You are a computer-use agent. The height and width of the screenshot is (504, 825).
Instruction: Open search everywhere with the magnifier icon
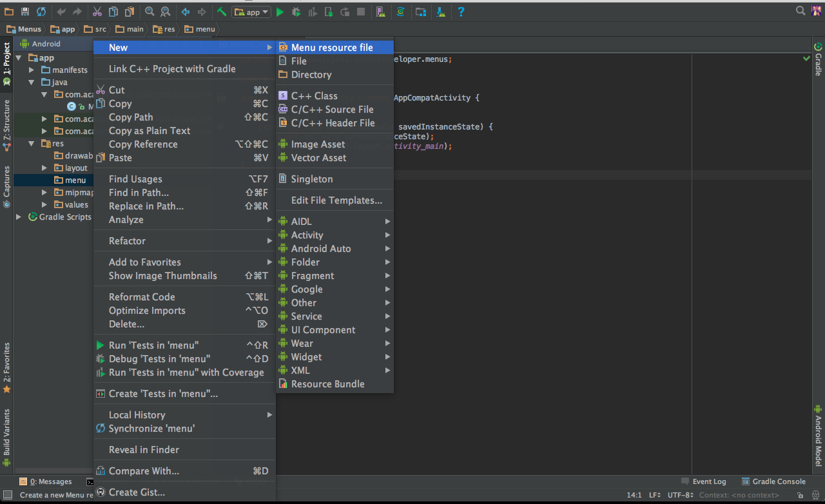[800, 10]
